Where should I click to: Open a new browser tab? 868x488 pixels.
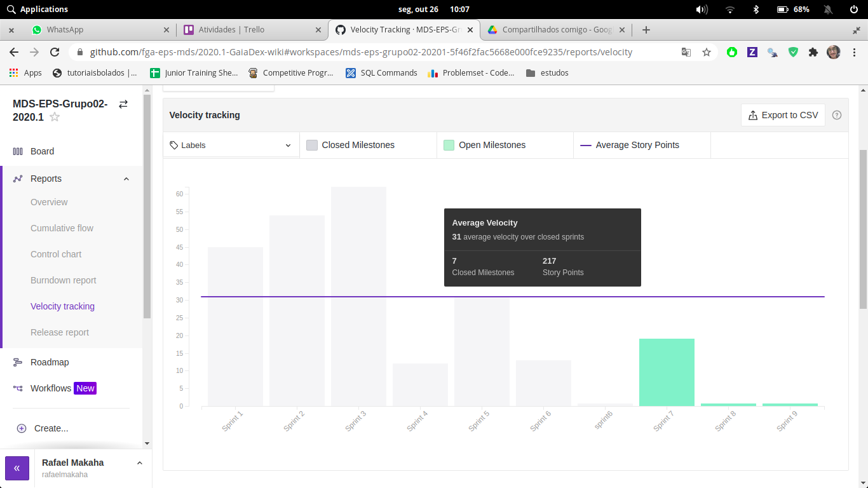point(646,30)
